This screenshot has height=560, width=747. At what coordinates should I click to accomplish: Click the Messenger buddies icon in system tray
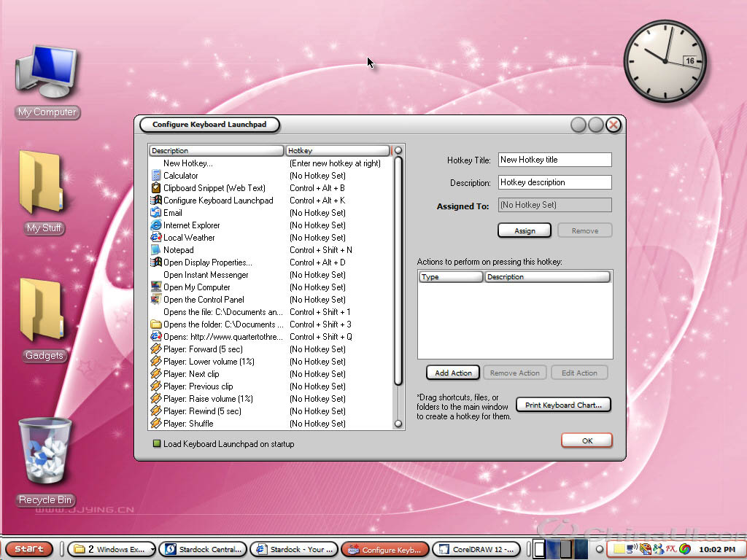(659, 549)
